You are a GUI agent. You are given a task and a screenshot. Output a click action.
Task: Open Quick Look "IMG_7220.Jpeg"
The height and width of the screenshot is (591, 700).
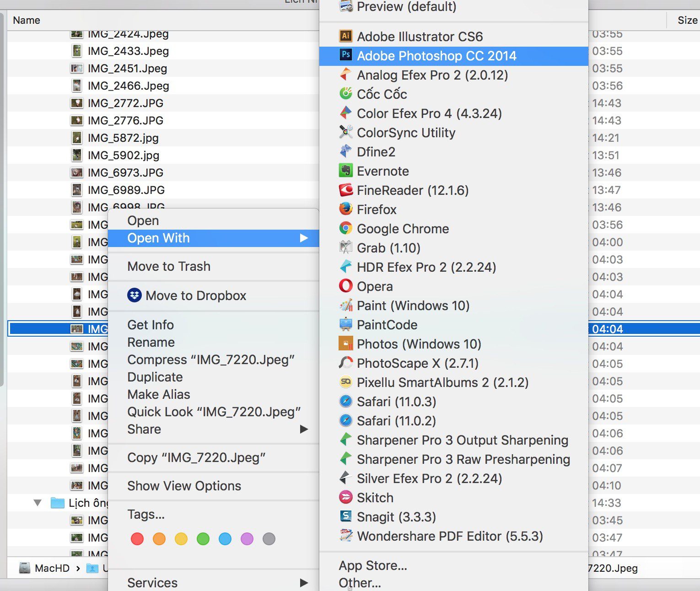(x=213, y=412)
